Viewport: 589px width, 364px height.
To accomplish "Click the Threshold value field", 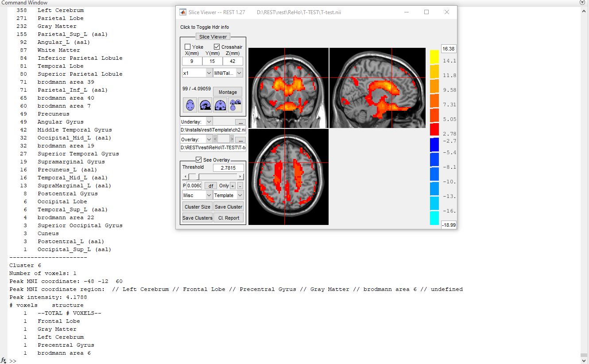I will (228, 168).
